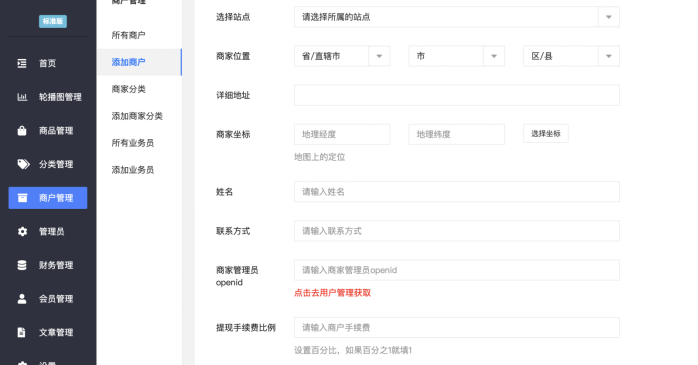Click the gear icon beside 管理员
Screen dimensions: 698x365
point(22,231)
